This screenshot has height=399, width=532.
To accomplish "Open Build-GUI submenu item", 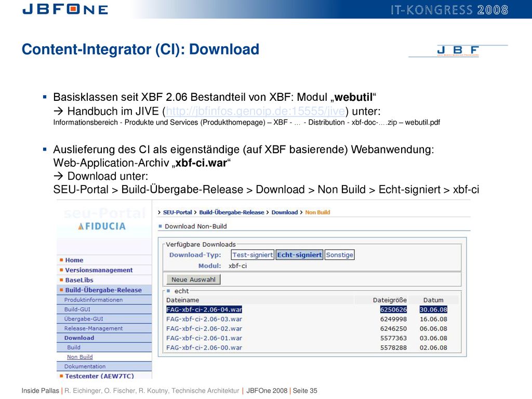I will click(x=77, y=309).
